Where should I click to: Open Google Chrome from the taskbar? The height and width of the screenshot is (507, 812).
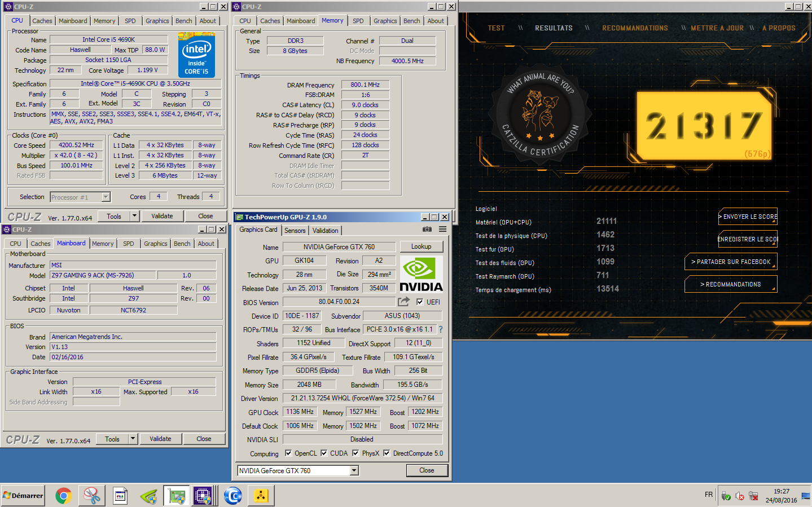click(64, 496)
